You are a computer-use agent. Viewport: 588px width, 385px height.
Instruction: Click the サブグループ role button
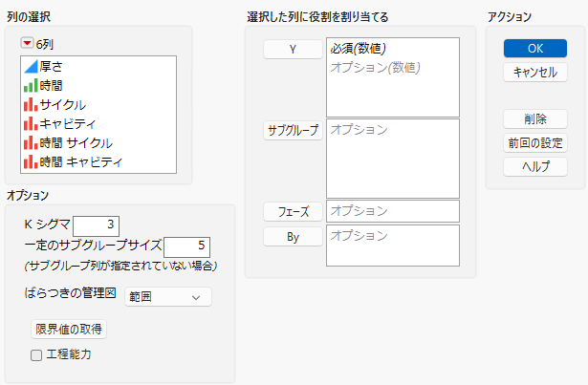[293, 131]
